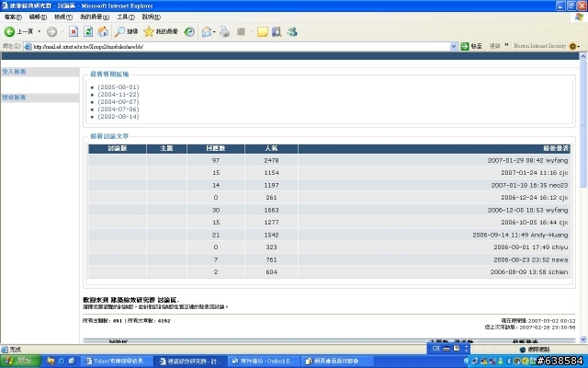Open back-button history dropdown arrow
This screenshot has width=588, height=368.
tap(39, 31)
